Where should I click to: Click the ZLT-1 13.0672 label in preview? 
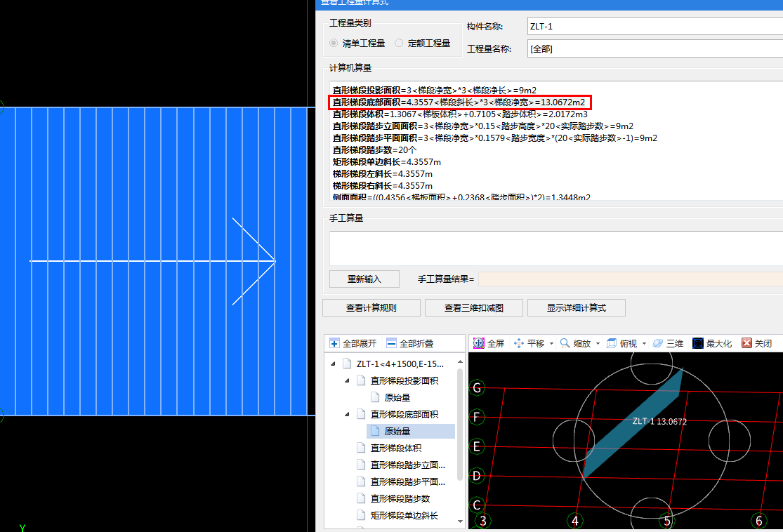(659, 422)
